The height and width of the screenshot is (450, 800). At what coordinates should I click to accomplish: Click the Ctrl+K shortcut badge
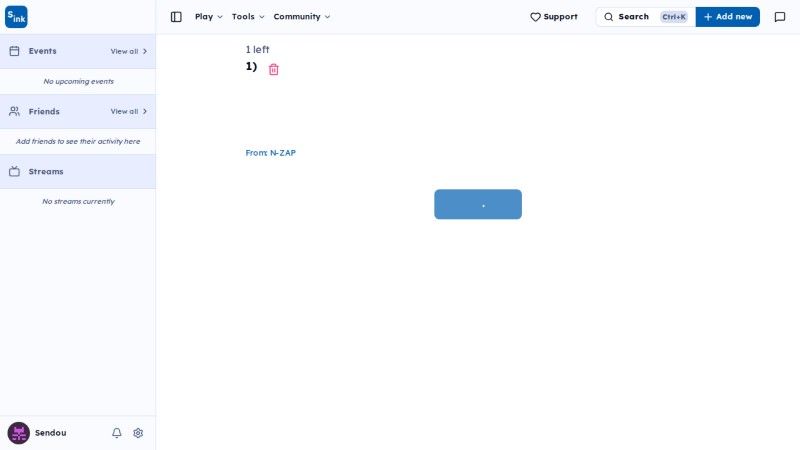(x=674, y=17)
